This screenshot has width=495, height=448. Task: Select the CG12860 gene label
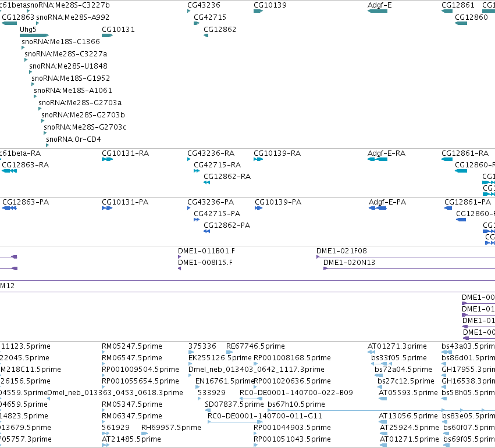point(471,17)
